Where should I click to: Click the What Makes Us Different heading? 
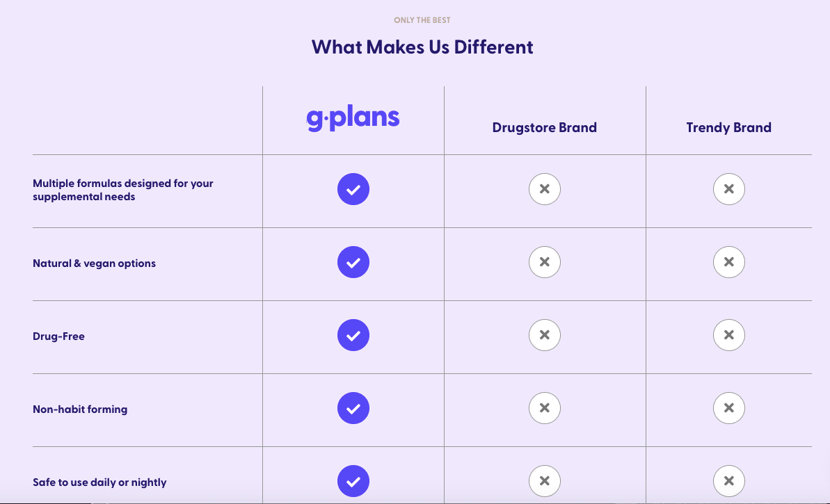422,47
